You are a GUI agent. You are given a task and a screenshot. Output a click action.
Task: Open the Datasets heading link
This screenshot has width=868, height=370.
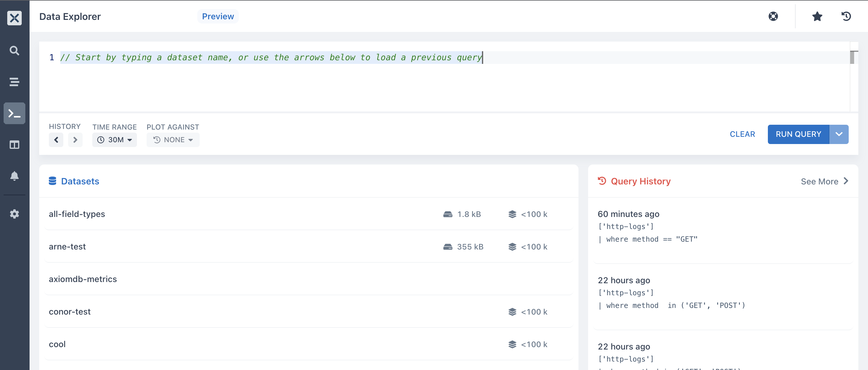click(80, 181)
